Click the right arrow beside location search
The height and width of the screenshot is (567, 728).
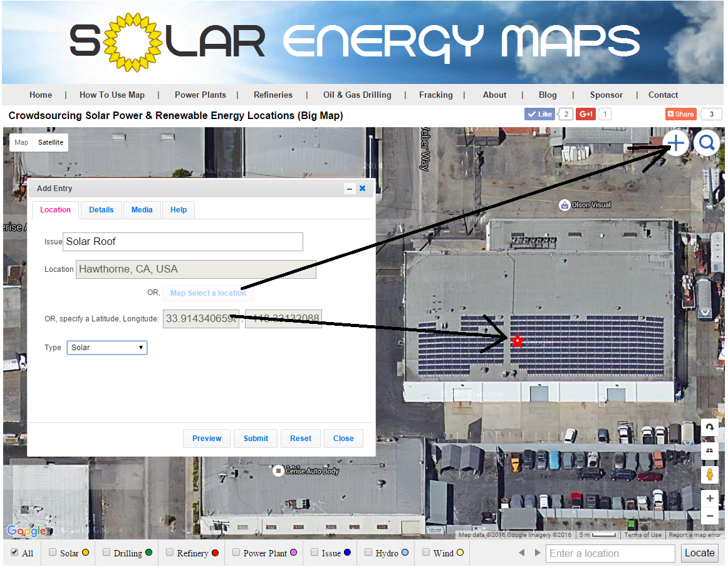536,553
